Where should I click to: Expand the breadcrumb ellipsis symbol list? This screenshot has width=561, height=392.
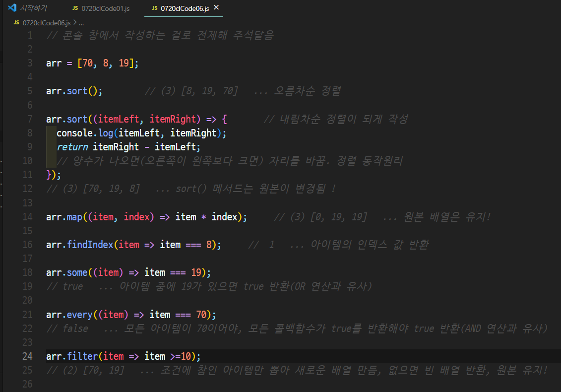81,23
